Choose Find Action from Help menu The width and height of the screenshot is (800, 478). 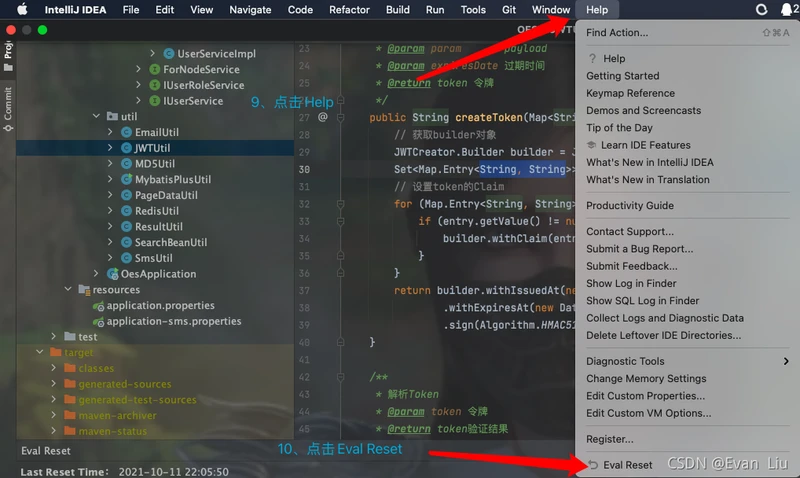[617, 33]
